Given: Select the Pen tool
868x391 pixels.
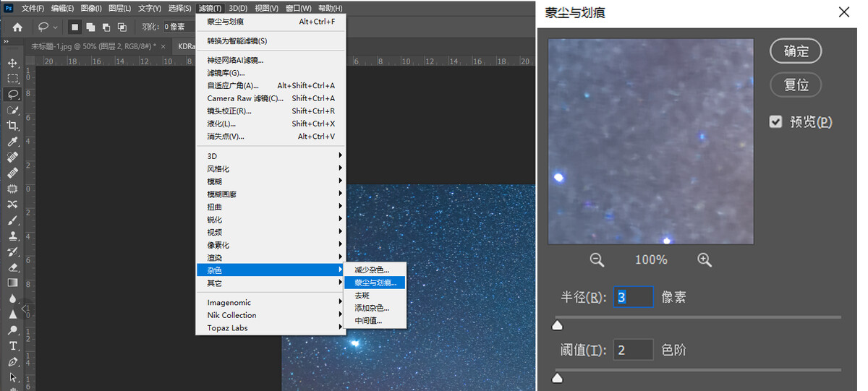Looking at the screenshot, I should point(12,361).
